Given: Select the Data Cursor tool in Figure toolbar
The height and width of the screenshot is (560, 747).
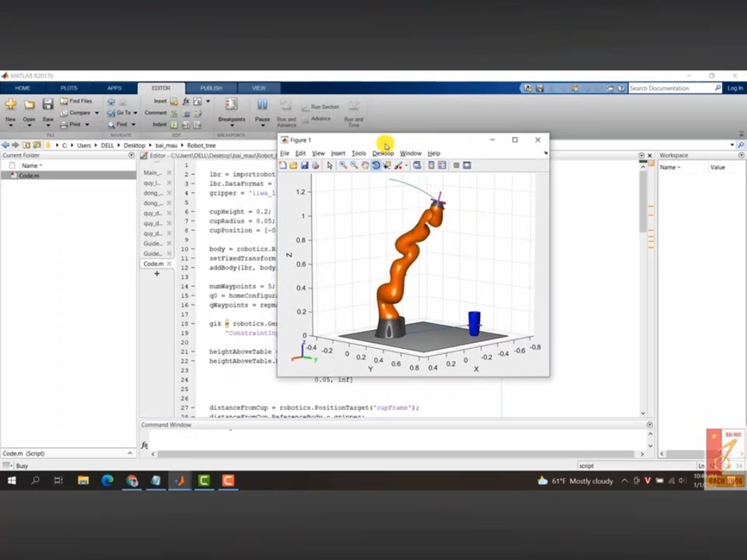Looking at the screenshot, I should click(387, 165).
